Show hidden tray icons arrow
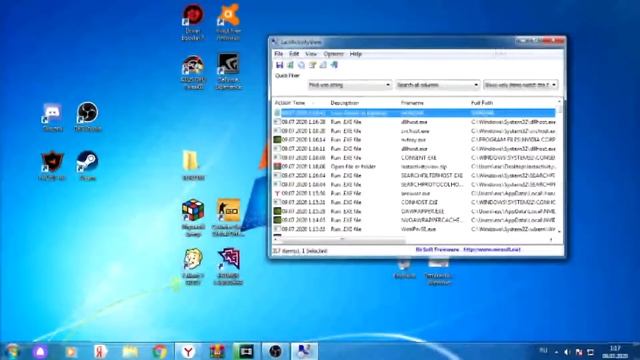This screenshot has width=640, height=360. 556,352
